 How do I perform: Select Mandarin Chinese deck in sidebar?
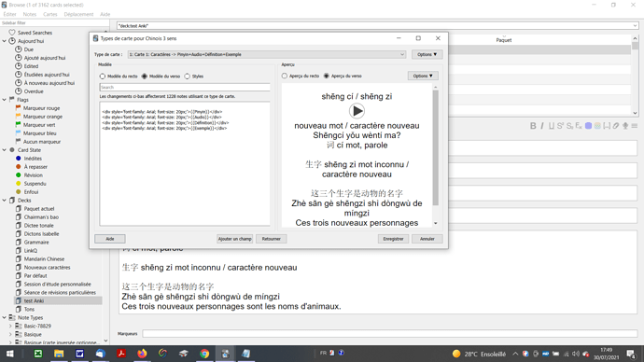[x=44, y=259]
